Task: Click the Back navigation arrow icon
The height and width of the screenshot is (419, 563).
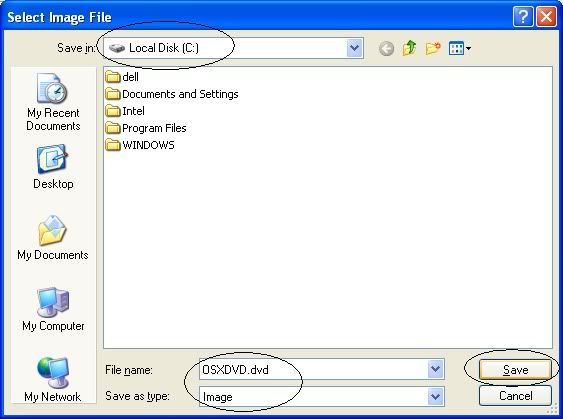Action: coord(386,48)
